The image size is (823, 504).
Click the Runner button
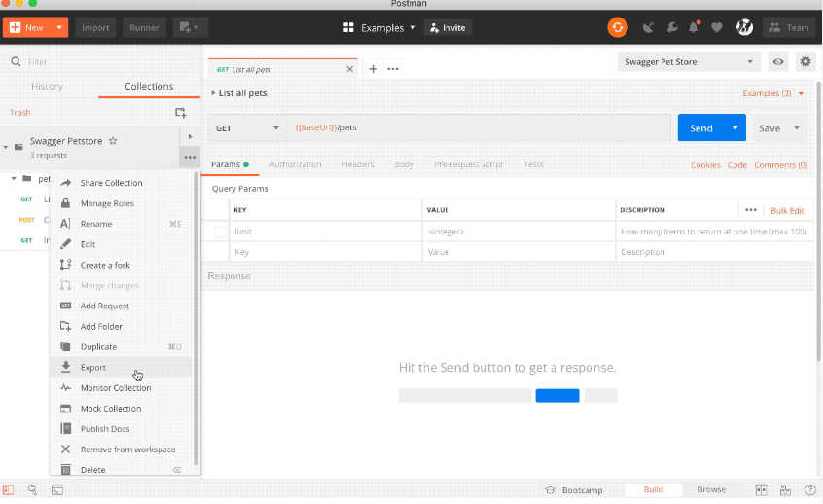click(x=144, y=28)
